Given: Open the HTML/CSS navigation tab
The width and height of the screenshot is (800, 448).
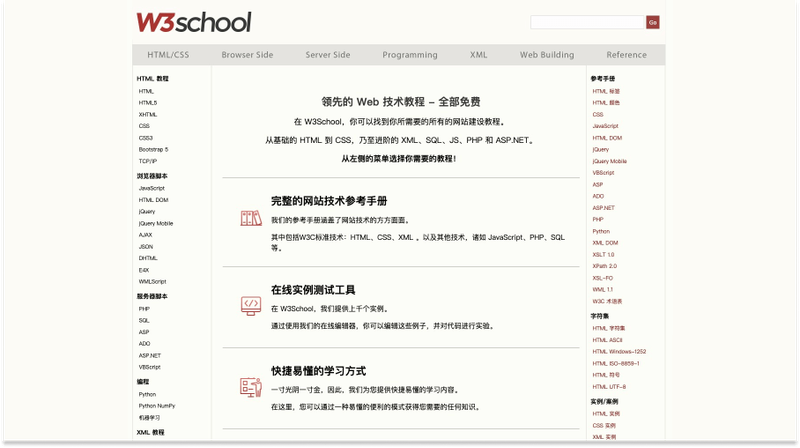Looking at the screenshot, I should tap(168, 55).
